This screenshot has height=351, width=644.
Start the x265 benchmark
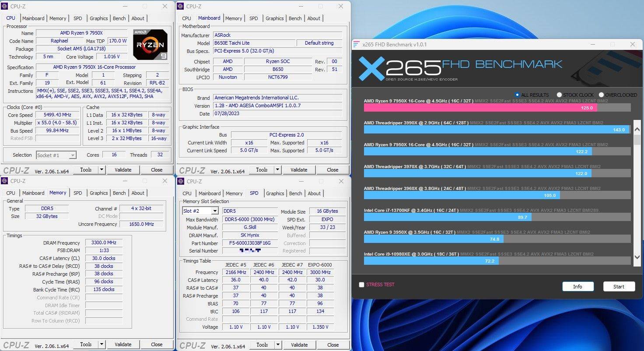(x=619, y=287)
